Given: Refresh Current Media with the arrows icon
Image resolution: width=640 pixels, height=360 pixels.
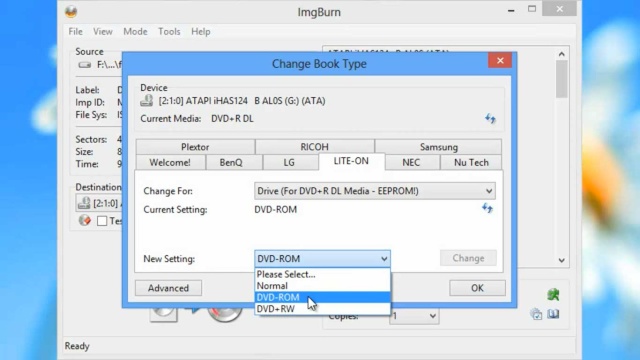Looking at the screenshot, I should point(490,119).
